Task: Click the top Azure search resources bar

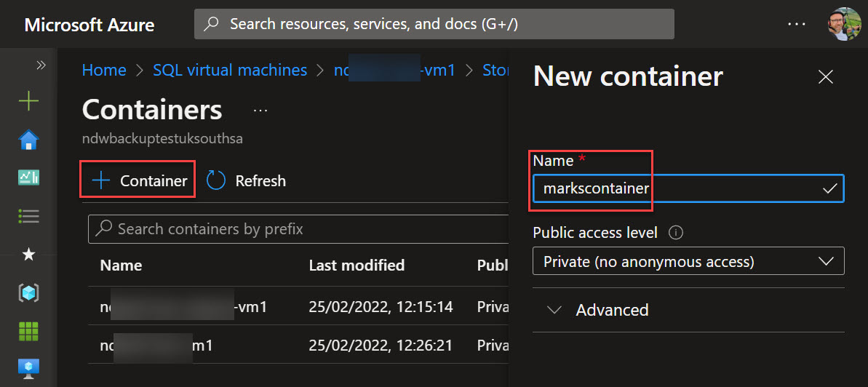Action: [434, 24]
